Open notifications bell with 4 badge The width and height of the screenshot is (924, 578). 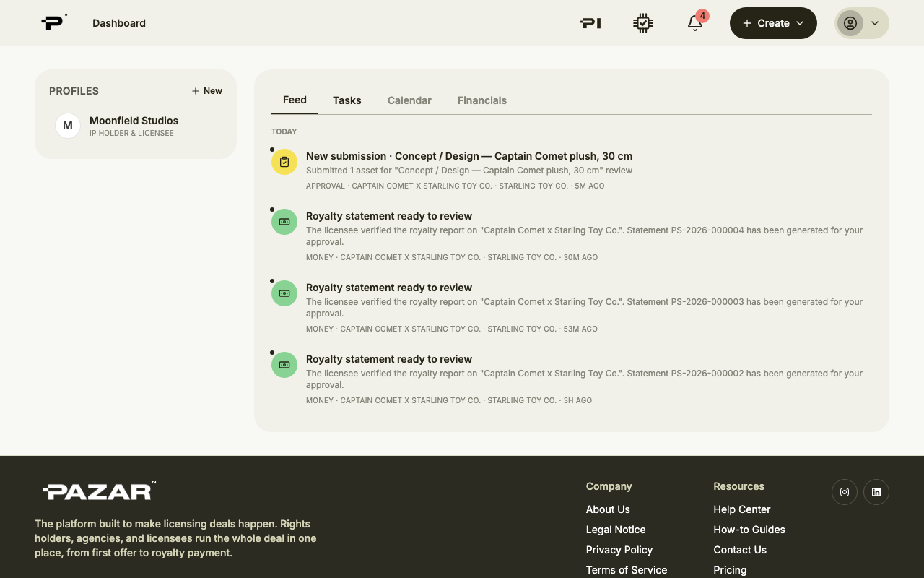pyautogui.click(x=695, y=22)
